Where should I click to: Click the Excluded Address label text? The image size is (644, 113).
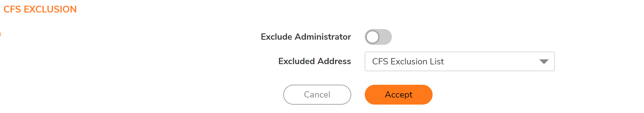point(314,61)
